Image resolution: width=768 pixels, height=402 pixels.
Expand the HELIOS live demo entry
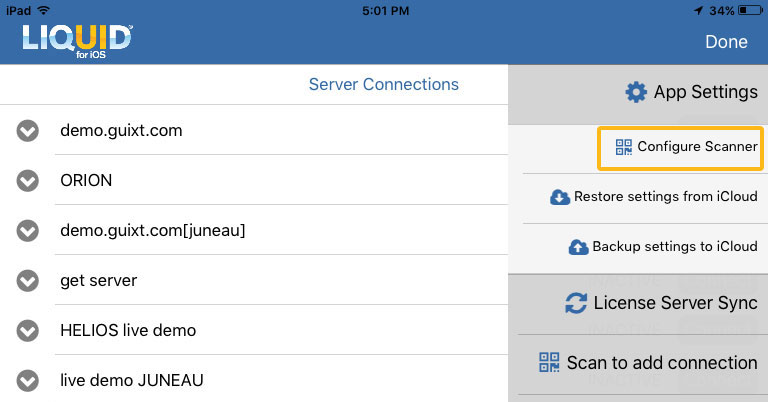28,331
